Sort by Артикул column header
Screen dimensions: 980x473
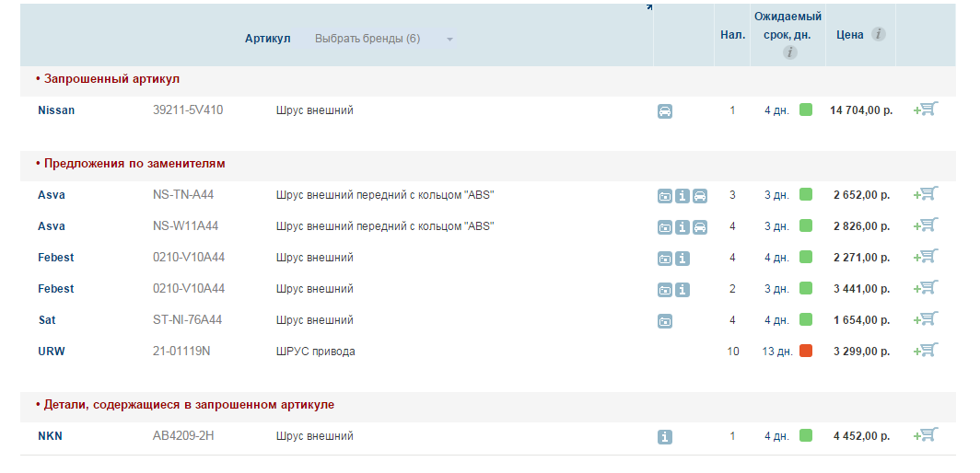point(267,39)
